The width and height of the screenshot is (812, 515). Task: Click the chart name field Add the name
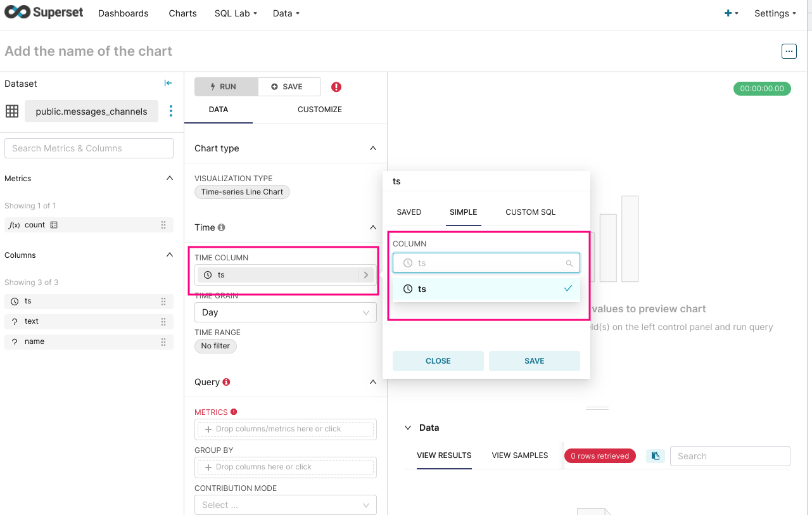88,51
